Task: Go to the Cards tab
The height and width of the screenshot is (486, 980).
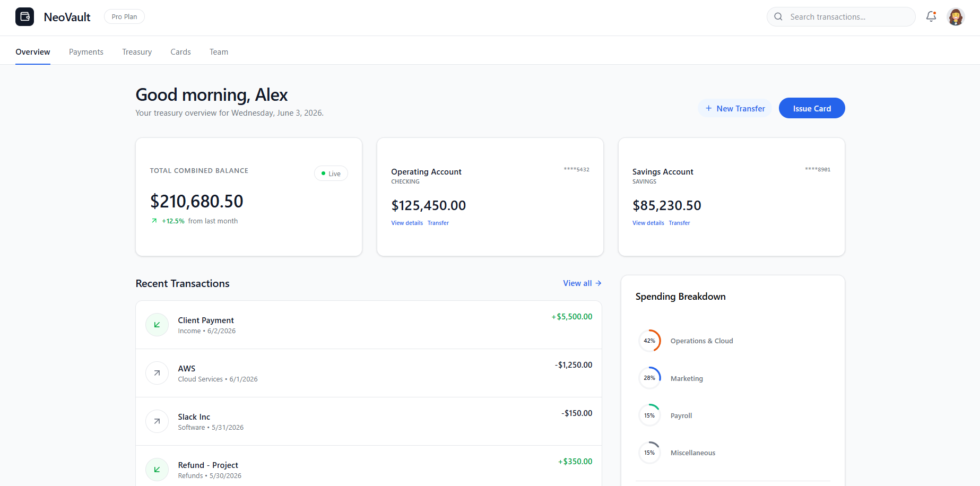Action: coord(180,52)
